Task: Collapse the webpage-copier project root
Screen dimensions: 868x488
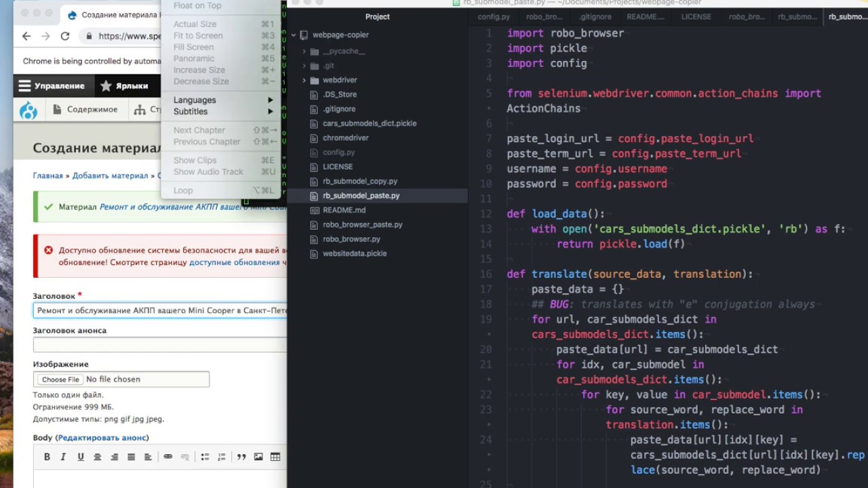Action: [294, 35]
